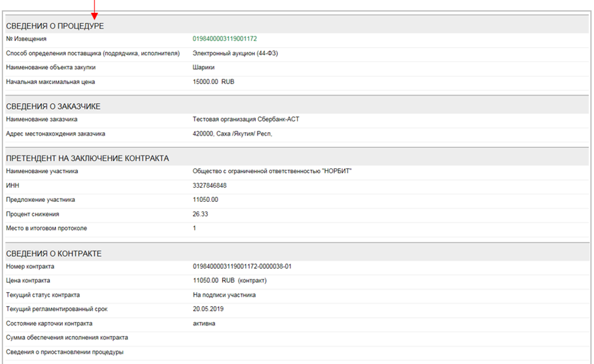Click the participant name containing "НОРБИТ"

click(x=272, y=171)
